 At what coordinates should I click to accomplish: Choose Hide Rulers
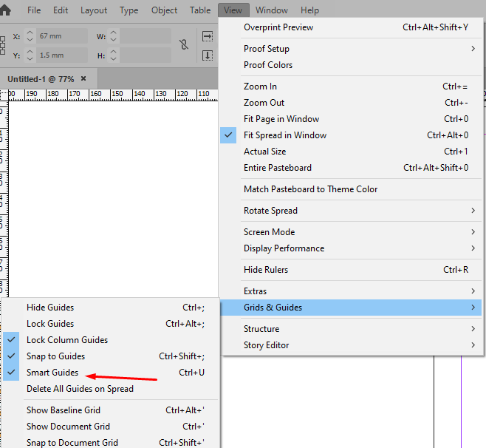[x=351, y=270]
